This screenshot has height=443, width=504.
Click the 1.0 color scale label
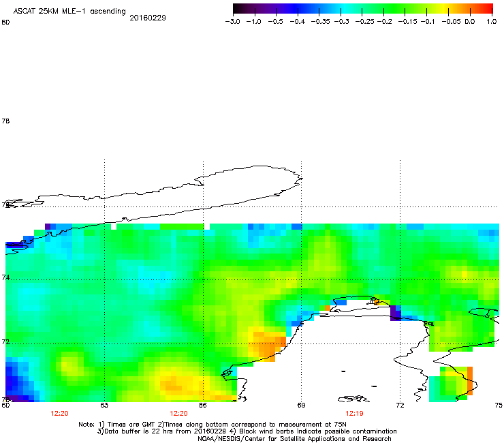[x=492, y=22]
